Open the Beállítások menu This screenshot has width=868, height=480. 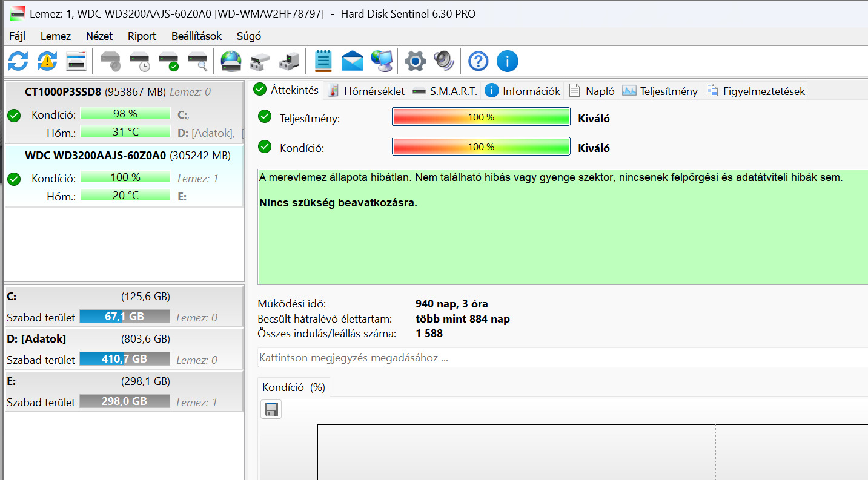coord(196,36)
